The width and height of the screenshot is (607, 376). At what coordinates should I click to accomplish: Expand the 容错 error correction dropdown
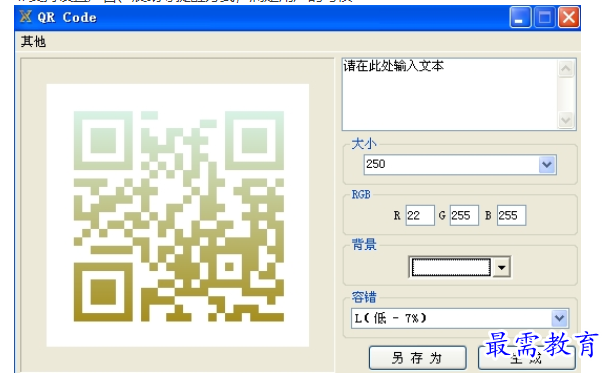point(559,319)
